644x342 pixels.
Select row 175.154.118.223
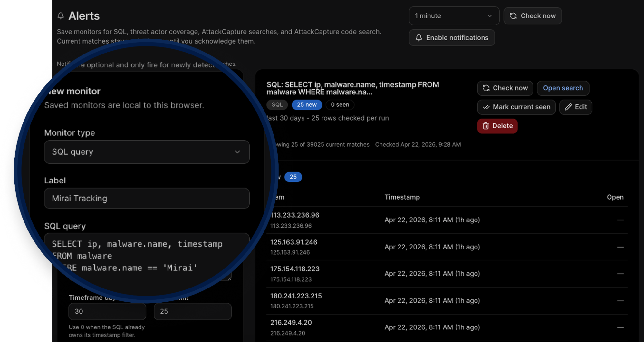[x=447, y=274]
